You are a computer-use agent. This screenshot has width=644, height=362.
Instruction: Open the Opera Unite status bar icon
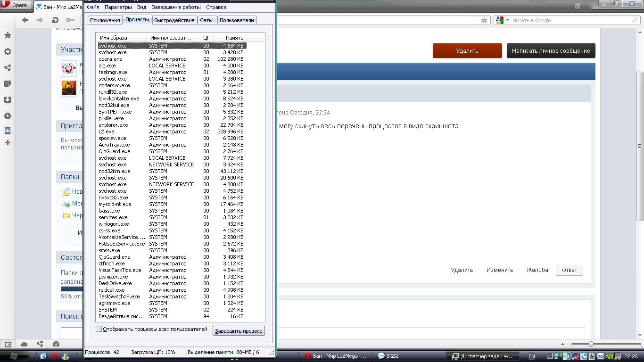pos(40,344)
